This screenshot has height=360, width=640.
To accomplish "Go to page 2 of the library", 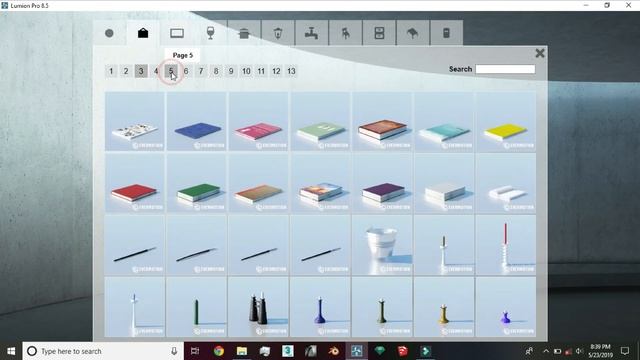I will (x=126, y=71).
